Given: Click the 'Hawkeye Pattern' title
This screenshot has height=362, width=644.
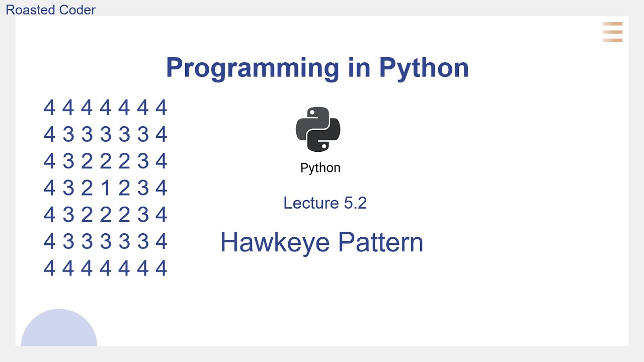Looking at the screenshot, I should tap(321, 242).
